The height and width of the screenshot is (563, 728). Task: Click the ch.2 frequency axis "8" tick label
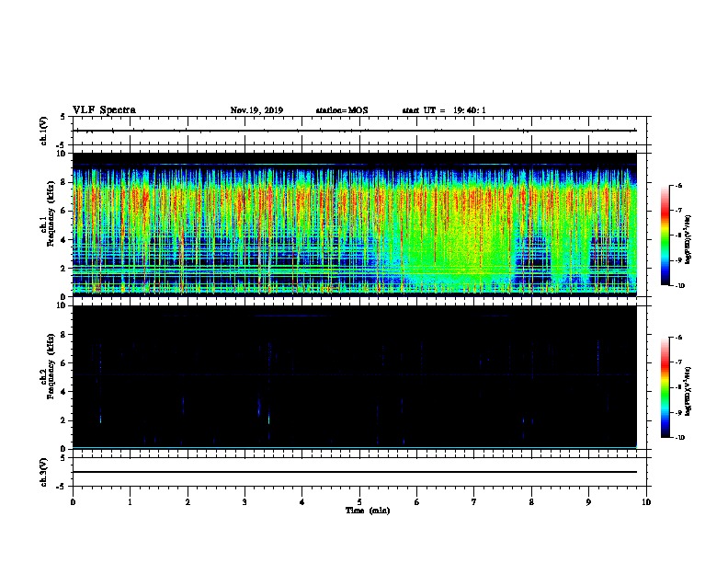(63, 335)
